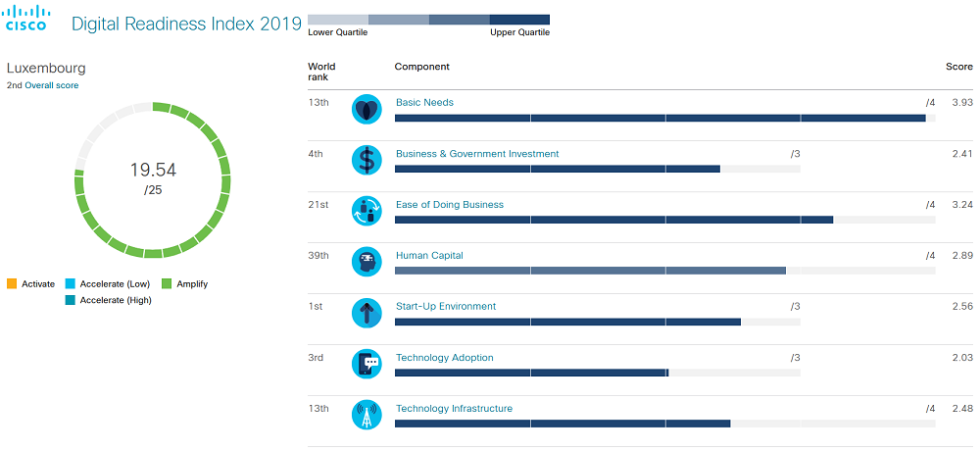
Task: Click the Score column header
Action: coord(958,67)
